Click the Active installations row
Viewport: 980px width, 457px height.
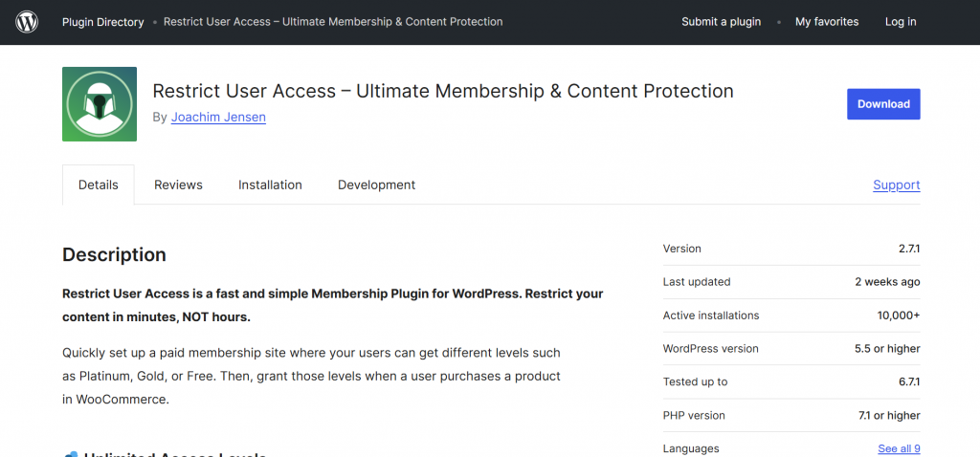(x=791, y=316)
